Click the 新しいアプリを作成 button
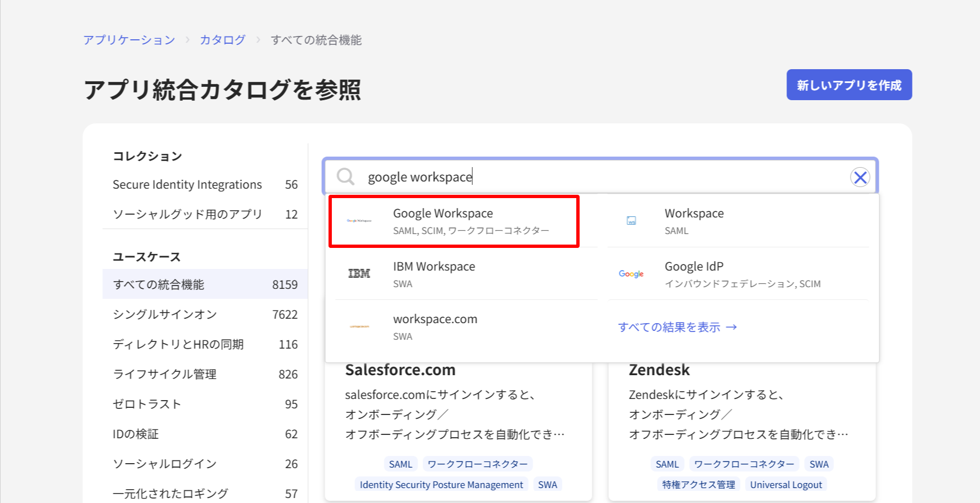The image size is (980, 503). tap(849, 85)
